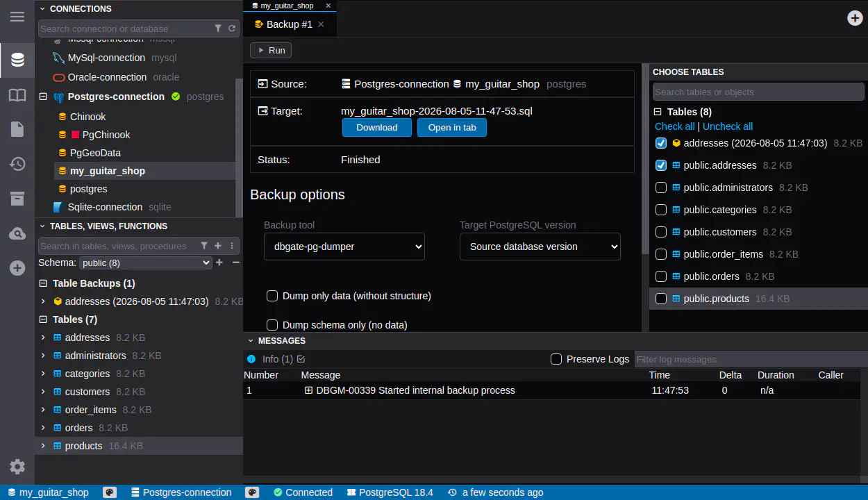868x500 pixels.
Task: Click the connection search field
Action: point(125,28)
